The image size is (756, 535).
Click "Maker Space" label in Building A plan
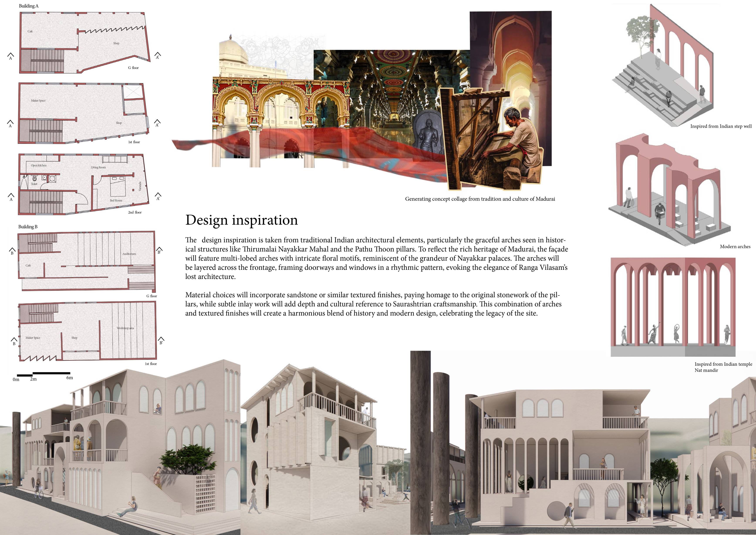coord(38,100)
